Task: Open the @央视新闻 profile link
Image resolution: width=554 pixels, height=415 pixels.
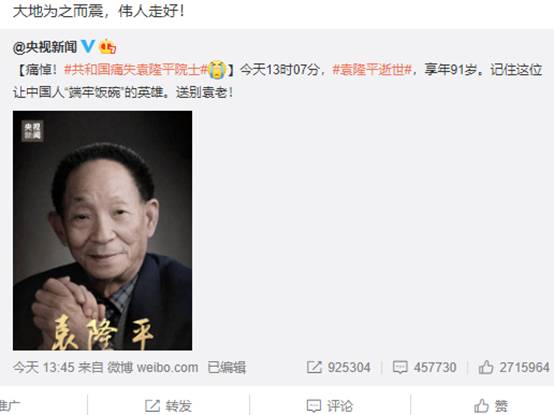Action: click(x=45, y=47)
